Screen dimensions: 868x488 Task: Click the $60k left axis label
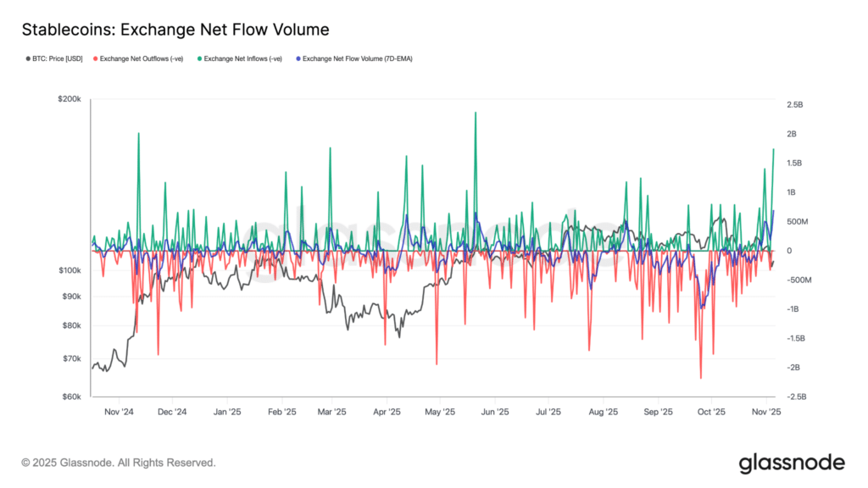coord(71,396)
